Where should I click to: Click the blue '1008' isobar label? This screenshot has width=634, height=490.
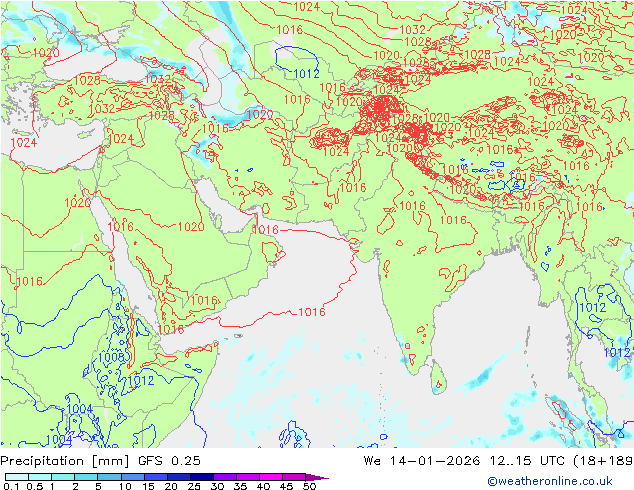click(111, 357)
